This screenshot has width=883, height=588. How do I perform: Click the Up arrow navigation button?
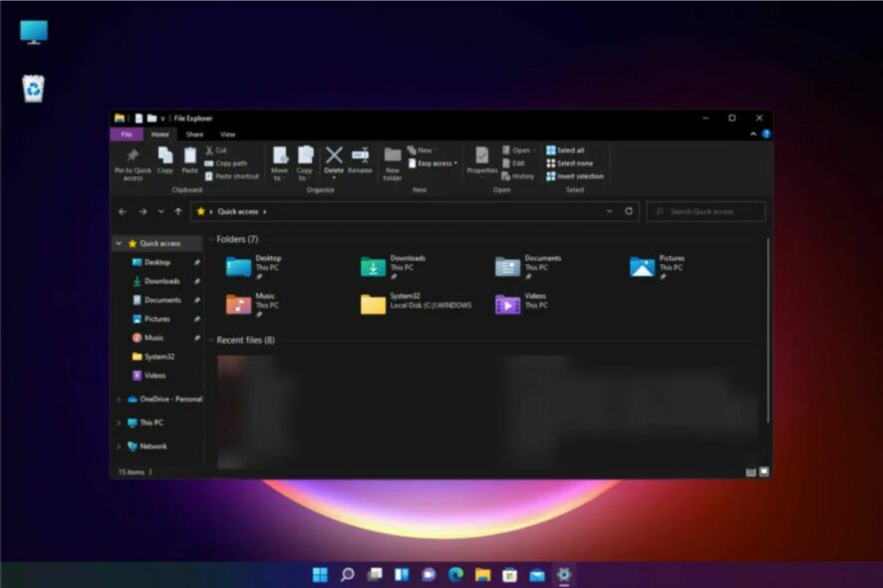tap(178, 211)
